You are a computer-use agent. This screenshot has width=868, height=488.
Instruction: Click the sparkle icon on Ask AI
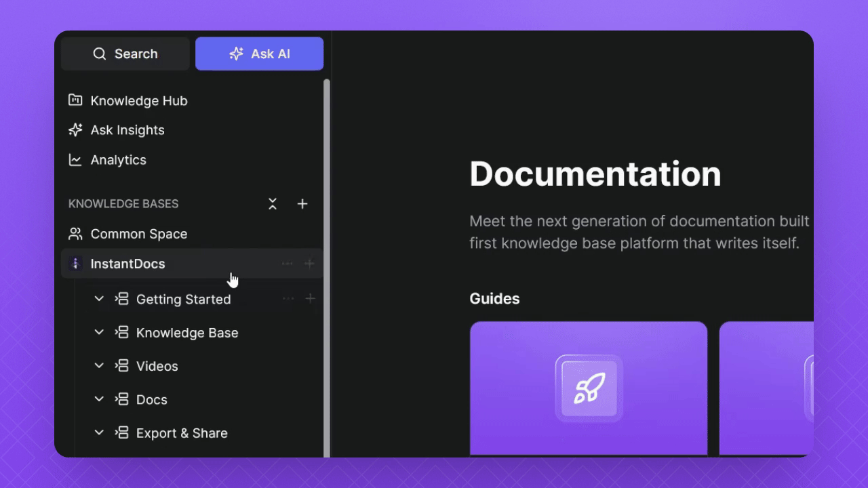pos(236,54)
